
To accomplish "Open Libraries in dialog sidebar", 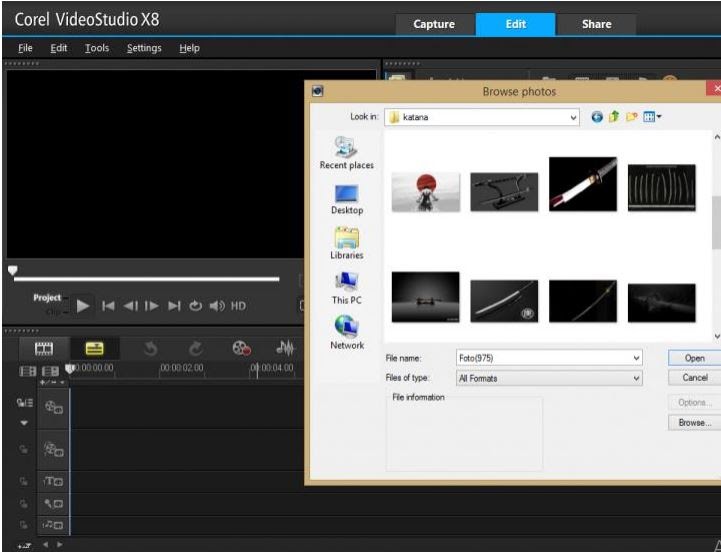I will click(x=347, y=244).
